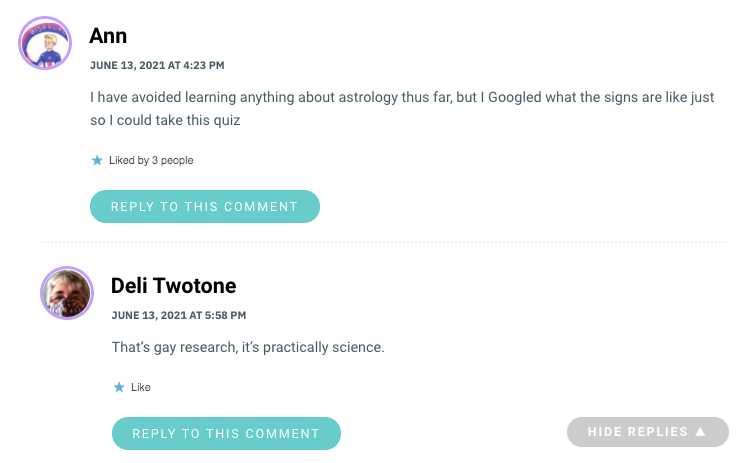
Task: Open the Ann commenter name
Action: 108,36
